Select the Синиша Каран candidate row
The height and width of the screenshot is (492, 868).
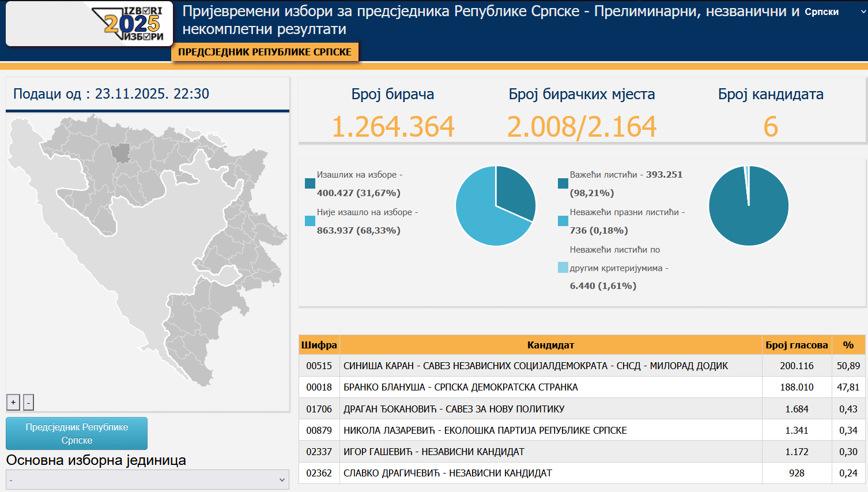[x=535, y=366]
